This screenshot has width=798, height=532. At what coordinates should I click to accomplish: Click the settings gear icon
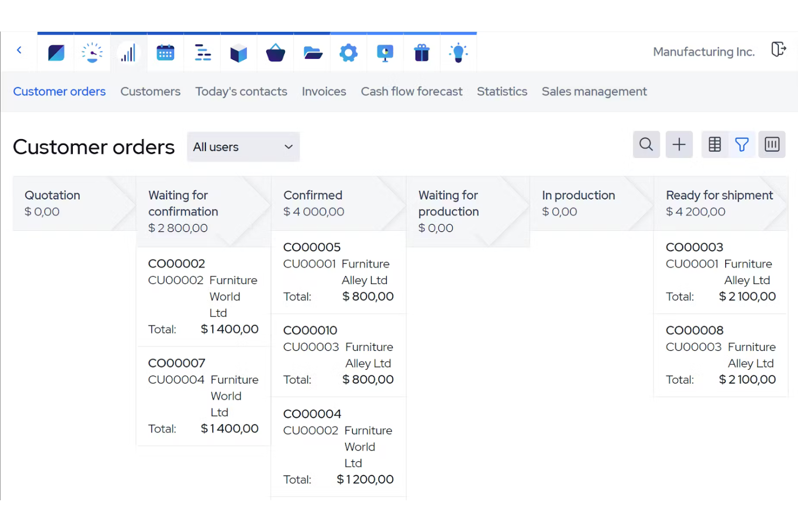pos(348,52)
